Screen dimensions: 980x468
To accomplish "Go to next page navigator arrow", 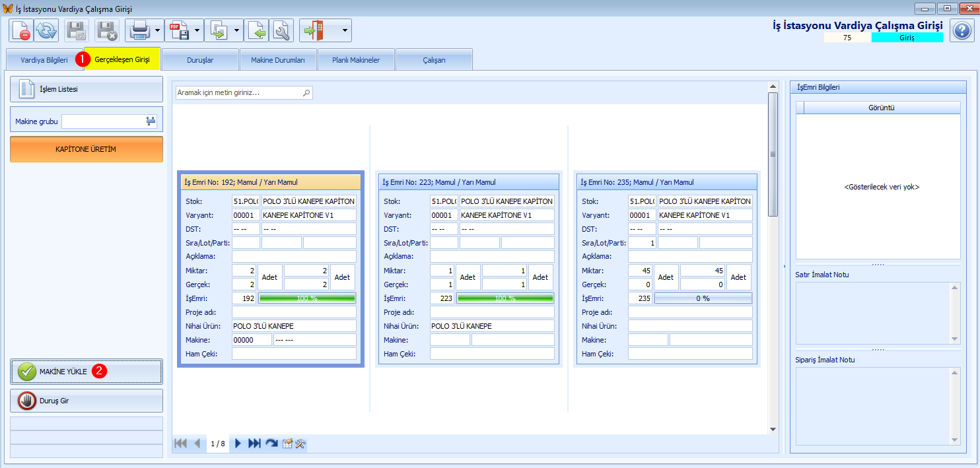I will [x=238, y=444].
